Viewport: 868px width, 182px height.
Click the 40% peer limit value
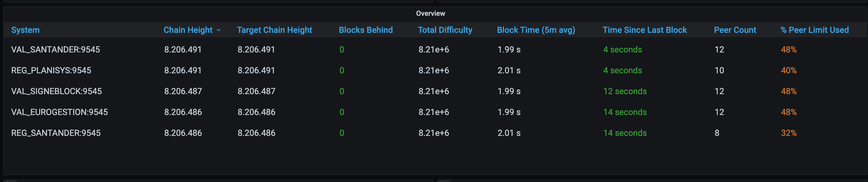point(789,70)
